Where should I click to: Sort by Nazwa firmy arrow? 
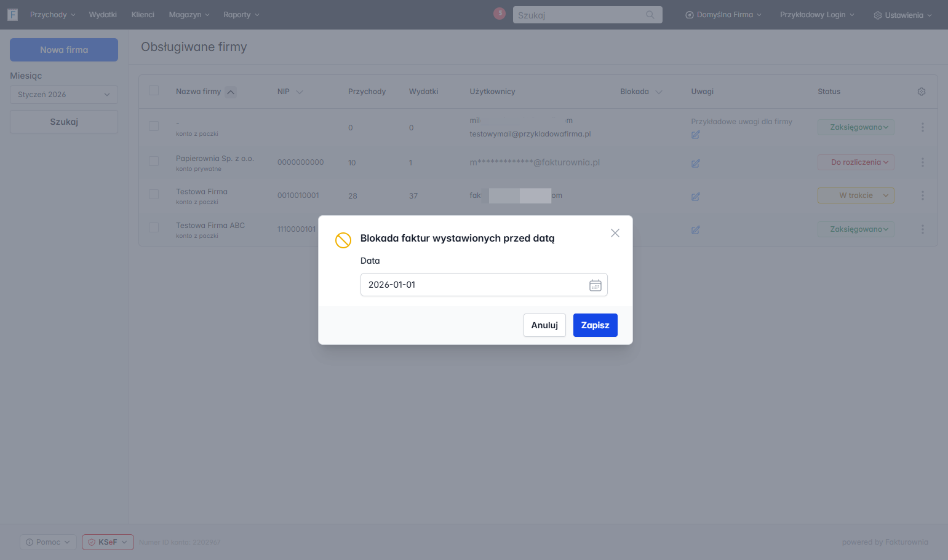point(231,92)
